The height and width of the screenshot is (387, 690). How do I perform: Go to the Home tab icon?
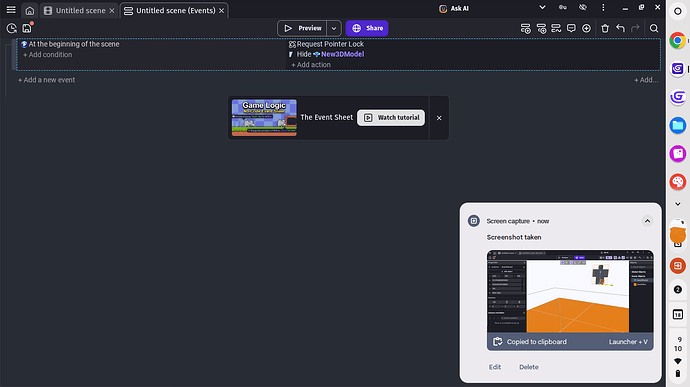point(29,11)
